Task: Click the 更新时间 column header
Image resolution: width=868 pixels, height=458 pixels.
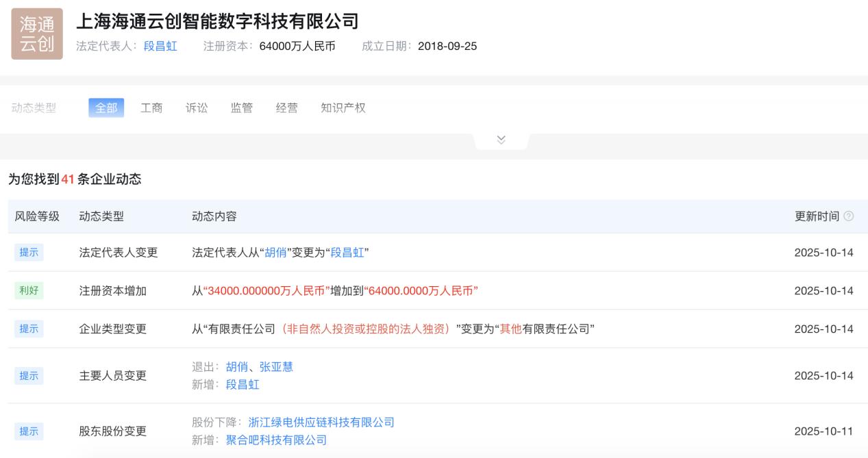Action: tap(817, 216)
